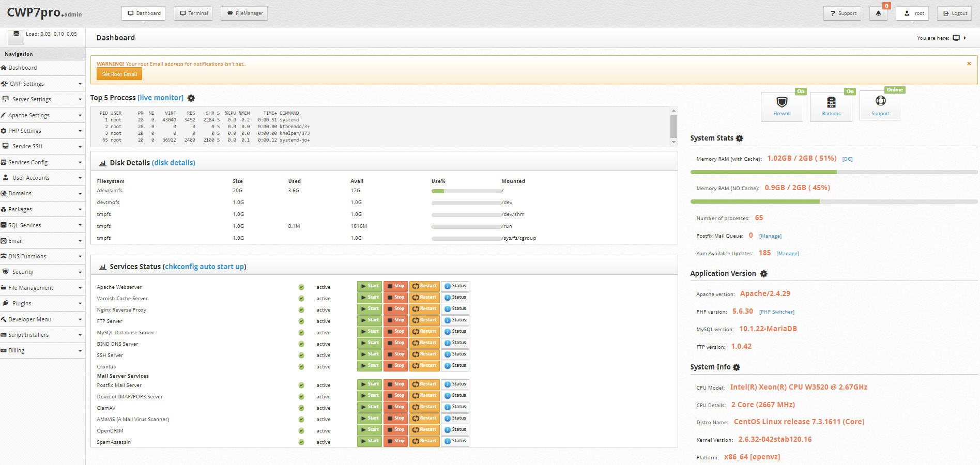The width and height of the screenshot is (980, 465).
Task: Stop the Apache Webserver service
Action: tap(395, 286)
